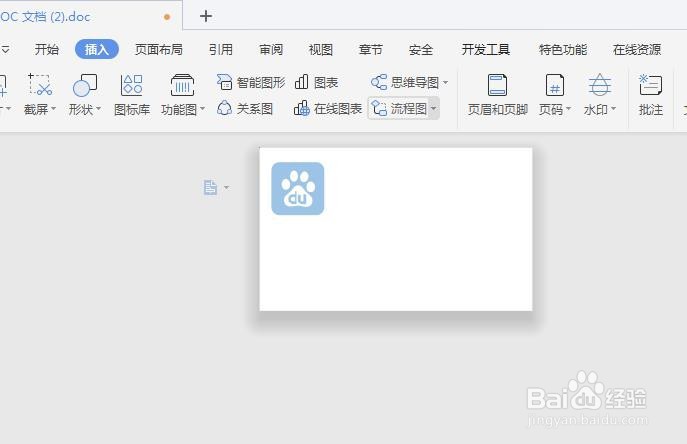Switch to the 视图 tab

point(321,50)
